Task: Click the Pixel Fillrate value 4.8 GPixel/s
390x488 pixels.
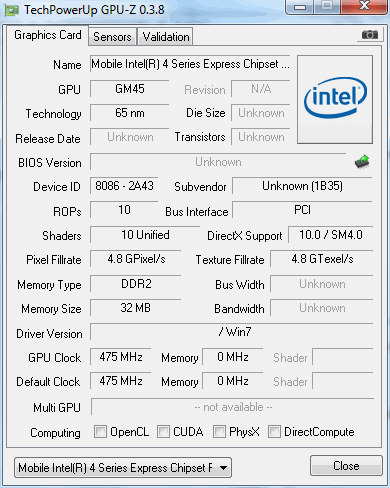Action: (136, 259)
